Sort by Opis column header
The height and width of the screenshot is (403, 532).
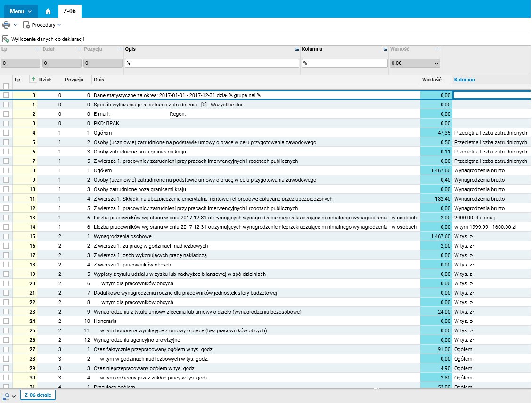(99, 80)
